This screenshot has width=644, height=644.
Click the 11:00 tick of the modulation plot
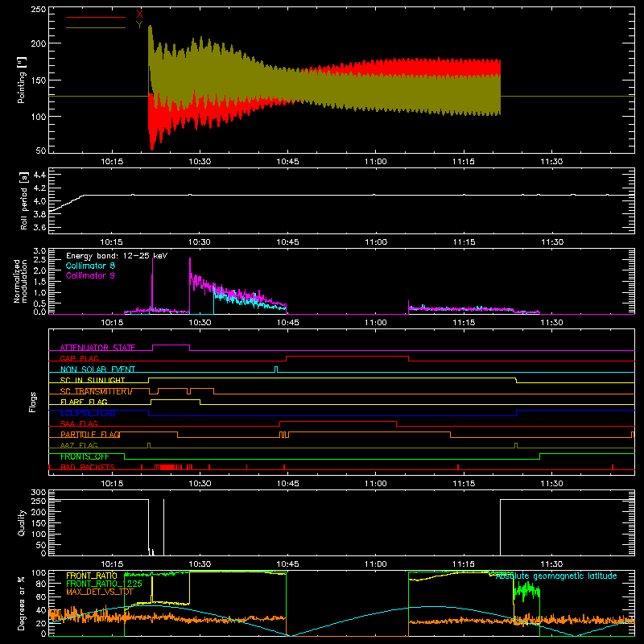pos(375,323)
